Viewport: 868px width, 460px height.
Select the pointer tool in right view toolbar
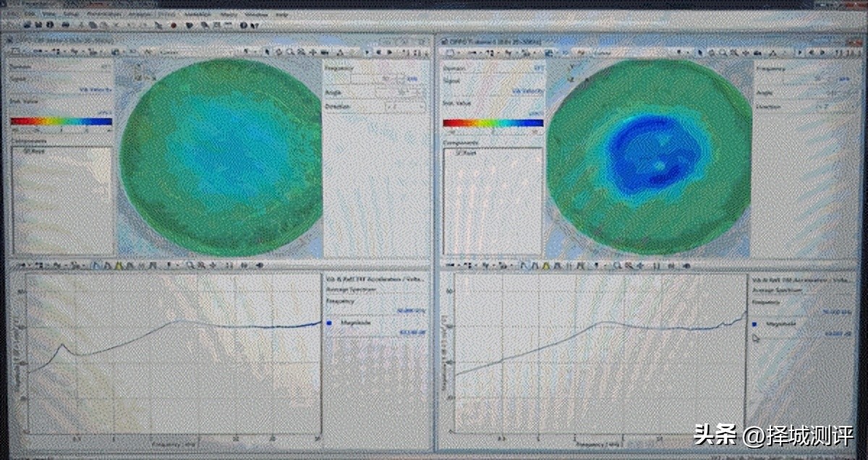pyautogui.click(x=699, y=52)
